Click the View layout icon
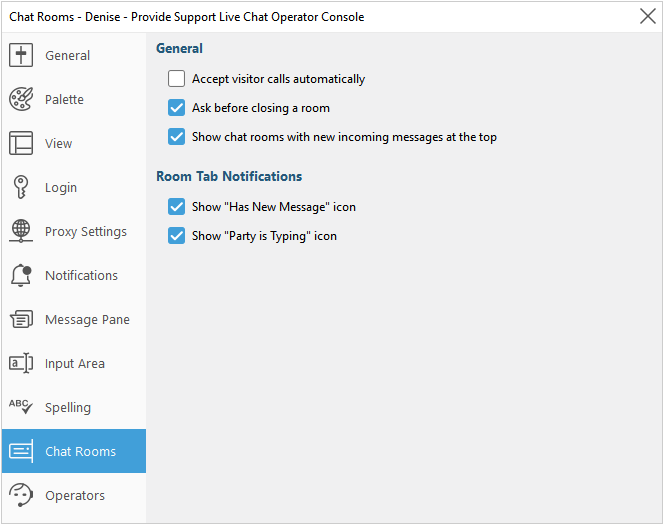 point(21,143)
